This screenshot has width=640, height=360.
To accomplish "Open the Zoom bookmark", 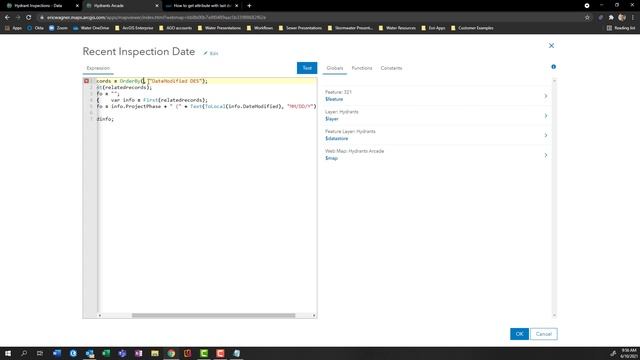I will [58, 28].
